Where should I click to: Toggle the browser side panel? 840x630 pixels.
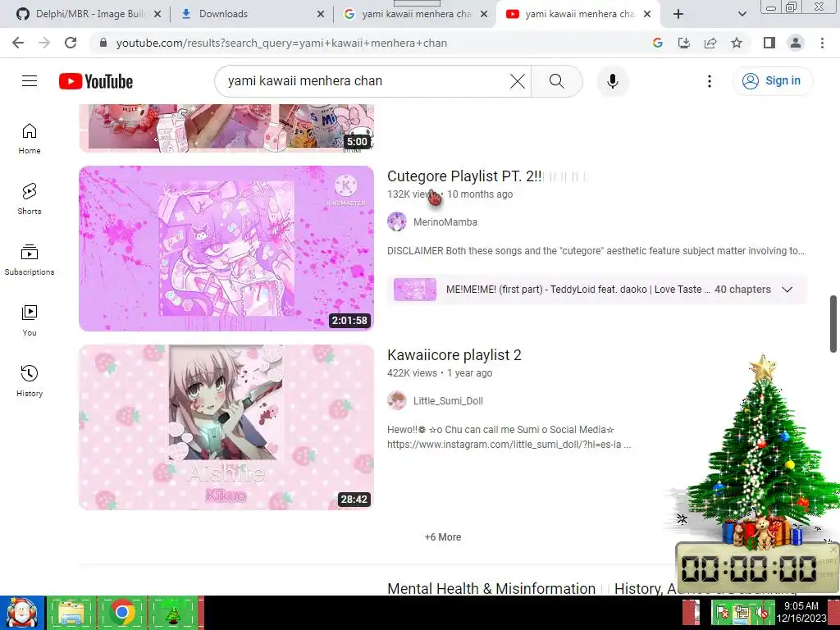(769, 43)
